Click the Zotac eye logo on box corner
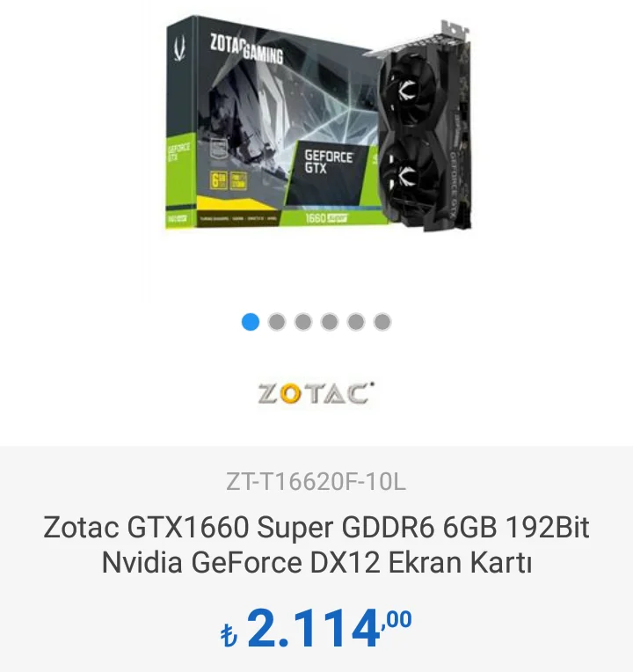633x672 pixels. coord(180,48)
